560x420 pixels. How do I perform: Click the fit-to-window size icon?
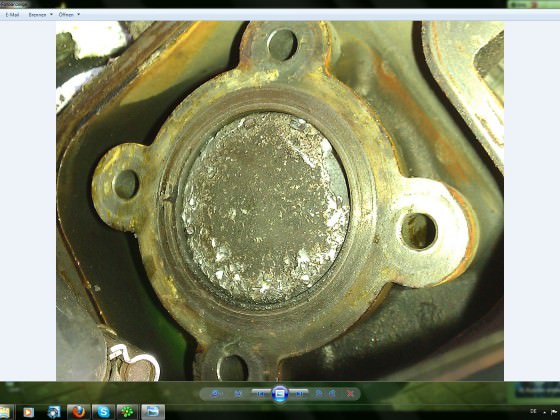[238, 394]
